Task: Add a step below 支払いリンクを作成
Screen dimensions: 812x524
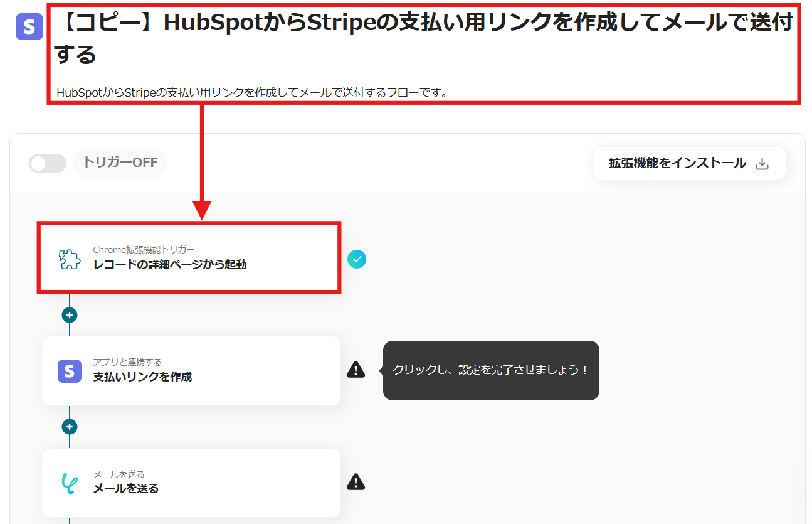Action: [70, 427]
